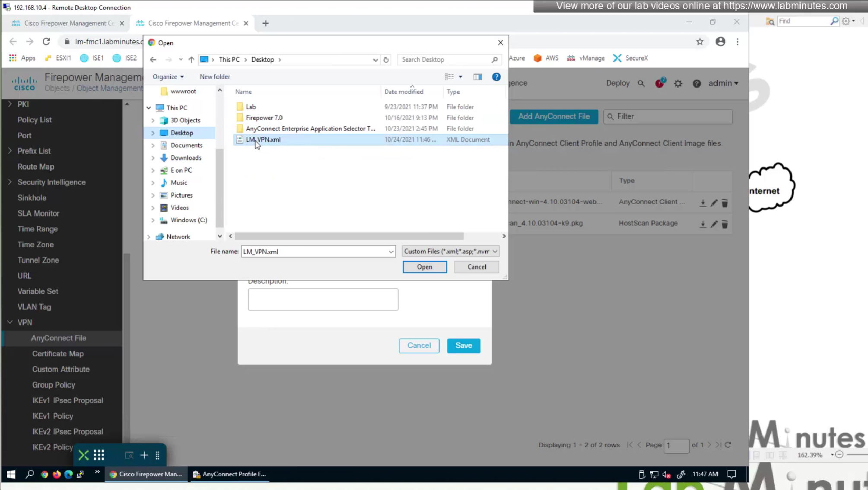Open the Organize dropdown menu

(168, 77)
